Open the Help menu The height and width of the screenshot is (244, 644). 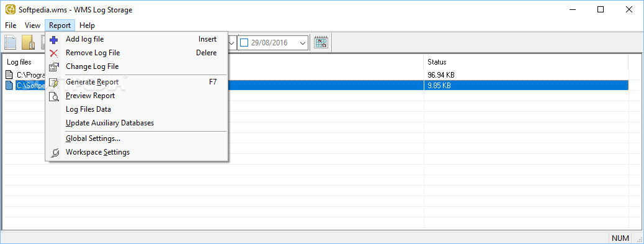click(87, 25)
